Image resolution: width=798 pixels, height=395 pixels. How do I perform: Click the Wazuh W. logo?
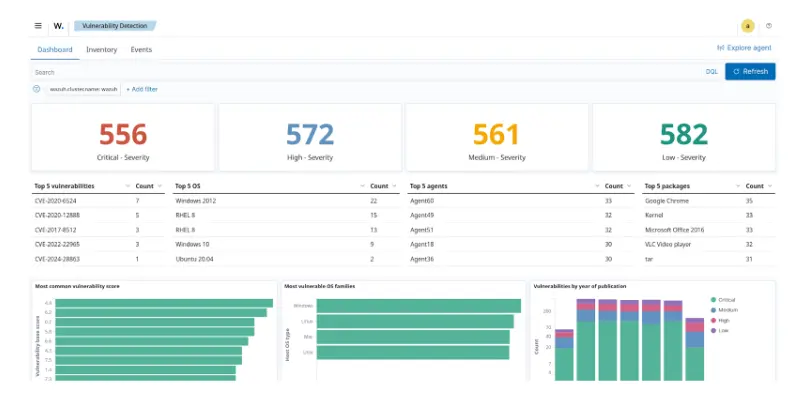(59, 26)
